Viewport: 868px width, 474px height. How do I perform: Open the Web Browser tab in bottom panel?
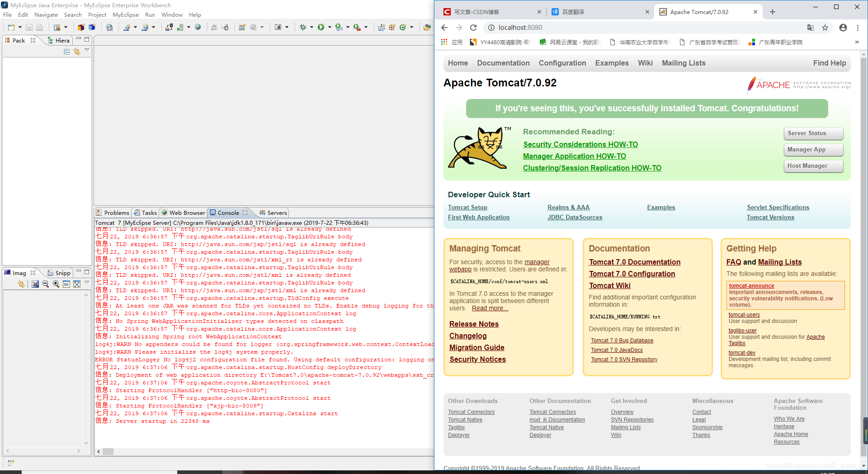coord(183,213)
